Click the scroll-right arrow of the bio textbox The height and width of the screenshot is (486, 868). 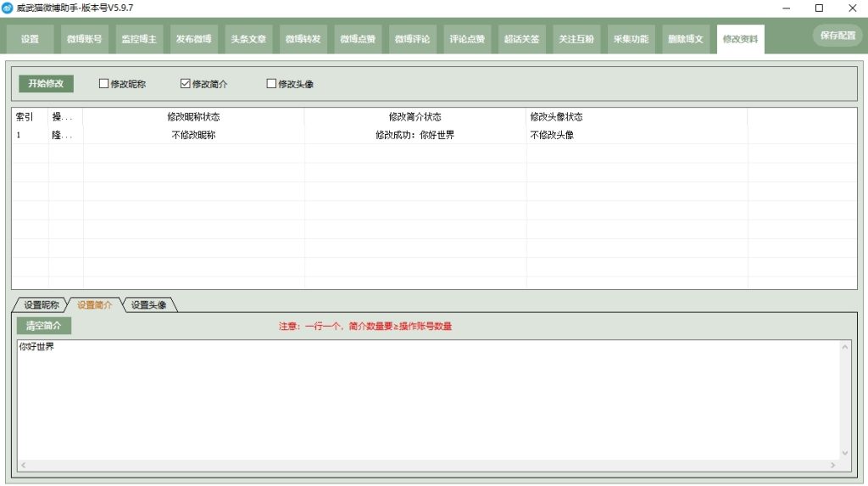tap(835, 466)
